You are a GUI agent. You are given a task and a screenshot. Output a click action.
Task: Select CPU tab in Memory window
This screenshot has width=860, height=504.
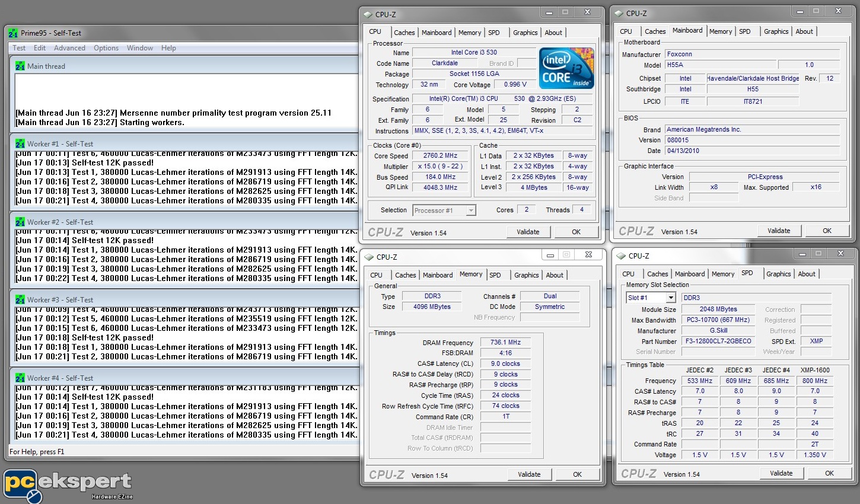coord(377,275)
